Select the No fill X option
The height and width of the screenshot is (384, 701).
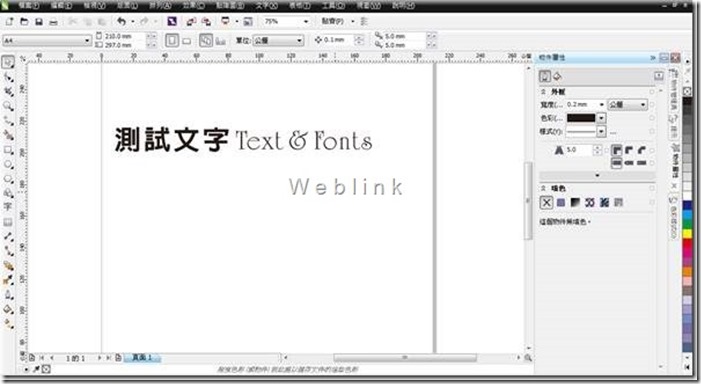(x=546, y=203)
